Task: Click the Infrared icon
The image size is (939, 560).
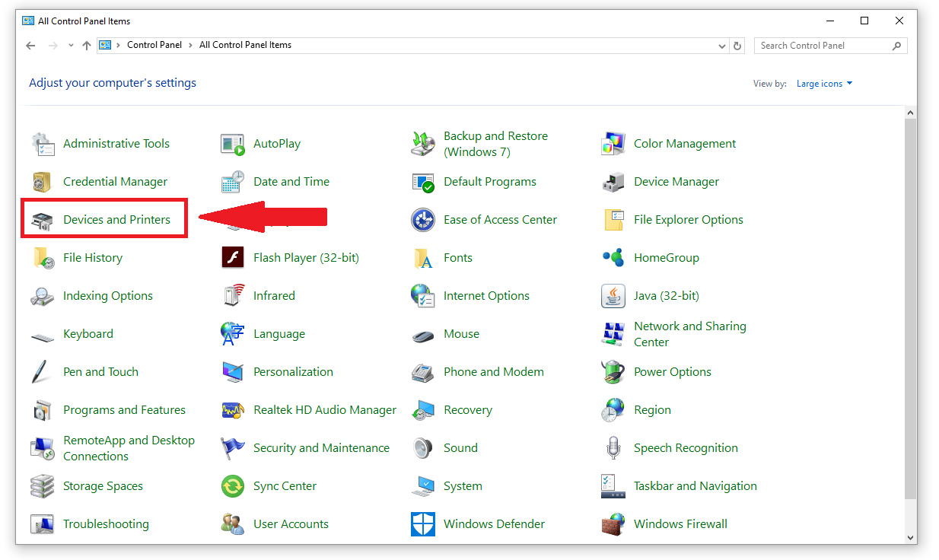Action: pyautogui.click(x=233, y=296)
